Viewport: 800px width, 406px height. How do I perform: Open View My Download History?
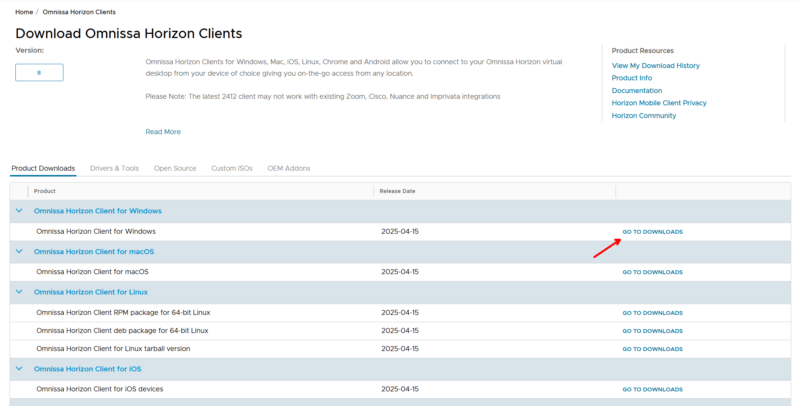pyautogui.click(x=656, y=65)
